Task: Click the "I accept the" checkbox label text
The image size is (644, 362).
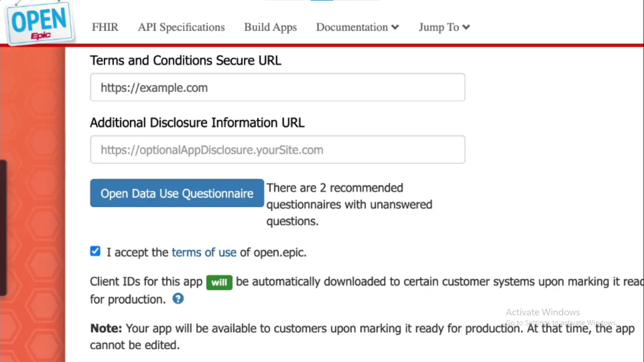Action: [x=137, y=253]
